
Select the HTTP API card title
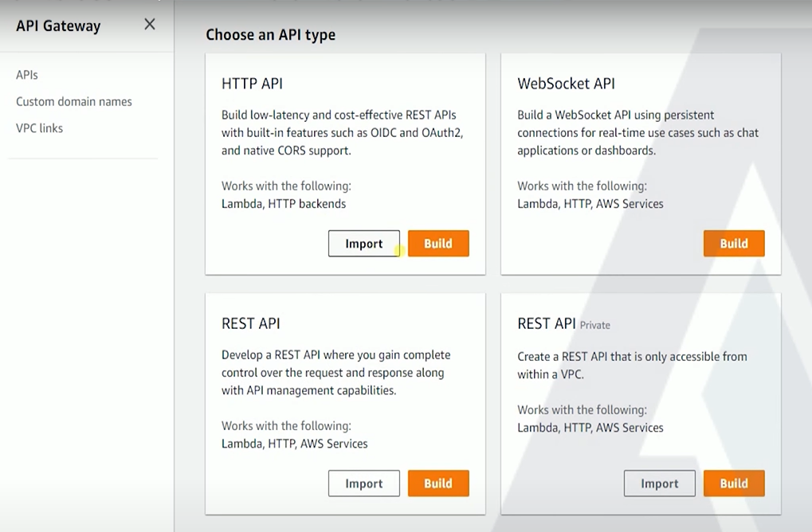[252, 84]
